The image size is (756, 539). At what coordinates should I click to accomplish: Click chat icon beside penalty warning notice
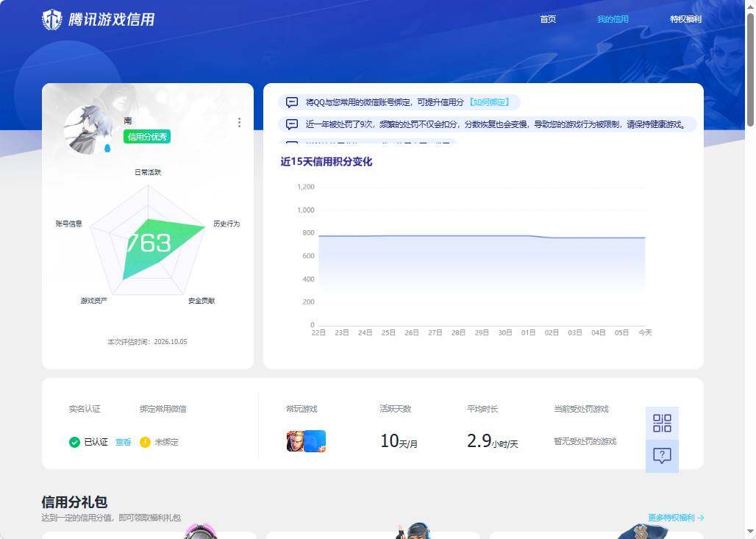[292, 124]
